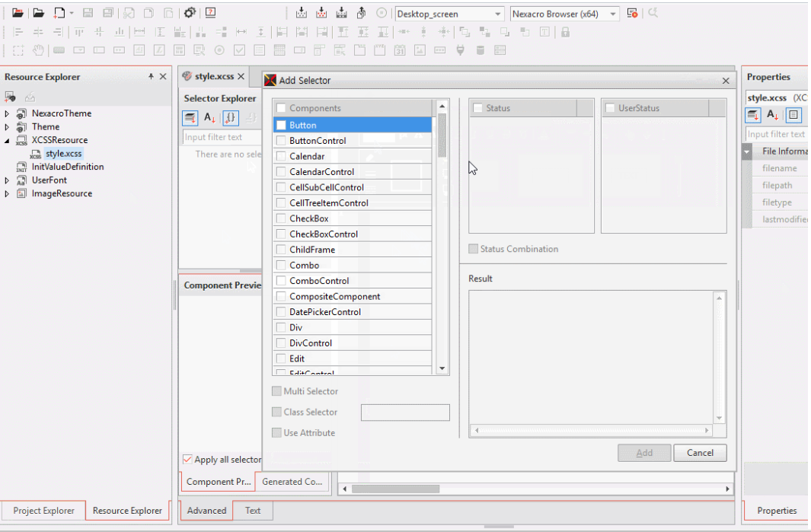Select the dashed-rectangle selection tool
Viewport: 811px width, 532px height.
[18, 50]
